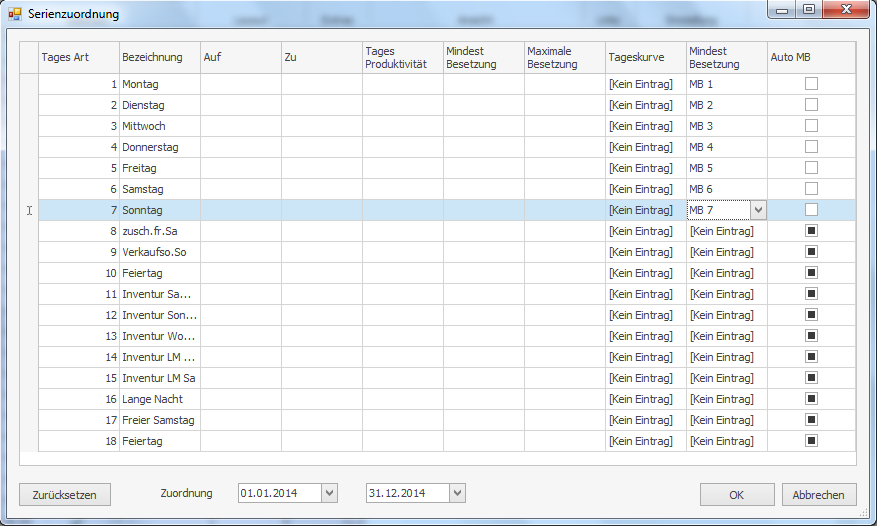Image resolution: width=877 pixels, height=526 pixels.
Task: Enable Auto MB checkbox for Montag
Action: pos(811,84)
